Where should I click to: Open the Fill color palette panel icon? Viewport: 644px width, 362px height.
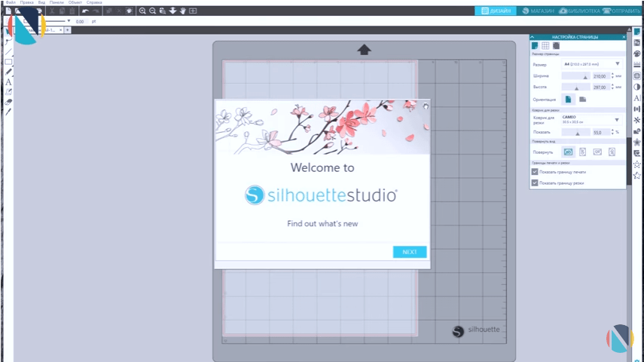[x=637, y=54]
